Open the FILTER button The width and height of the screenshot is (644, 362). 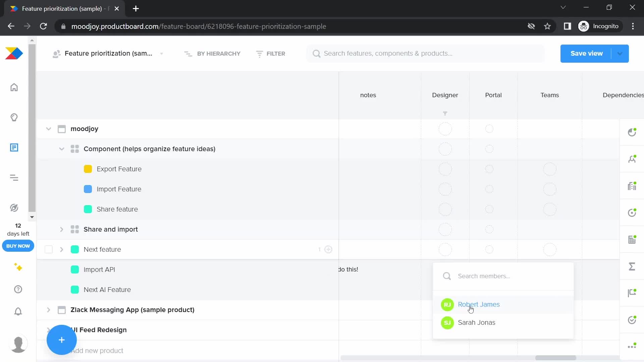[x=270, y=54]
